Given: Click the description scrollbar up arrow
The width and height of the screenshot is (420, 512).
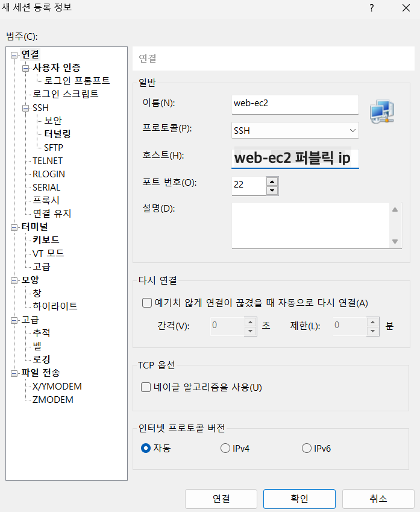Looking at the screenshot, I should point(395,210).
